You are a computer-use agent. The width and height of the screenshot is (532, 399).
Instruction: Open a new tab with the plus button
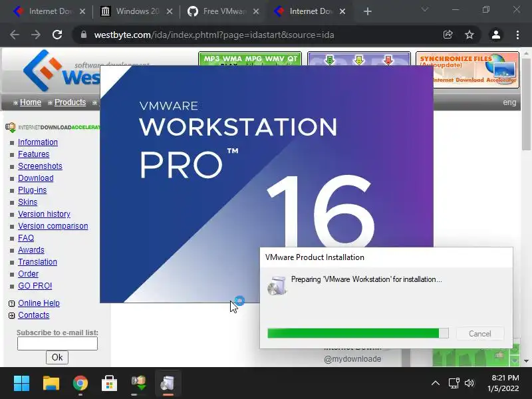pos(368,11)
